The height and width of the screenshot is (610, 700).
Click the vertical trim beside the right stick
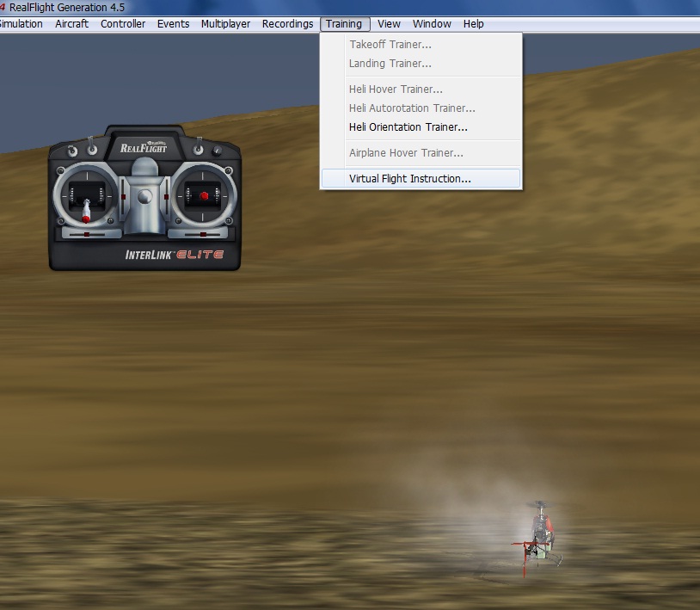[x=167, y=196]
